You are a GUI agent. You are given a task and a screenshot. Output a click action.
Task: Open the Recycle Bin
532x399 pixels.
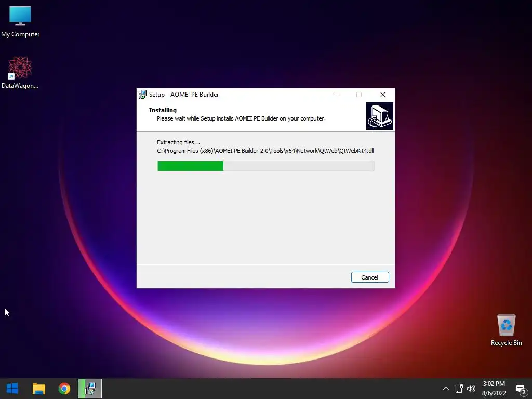[x=506, y=330]
